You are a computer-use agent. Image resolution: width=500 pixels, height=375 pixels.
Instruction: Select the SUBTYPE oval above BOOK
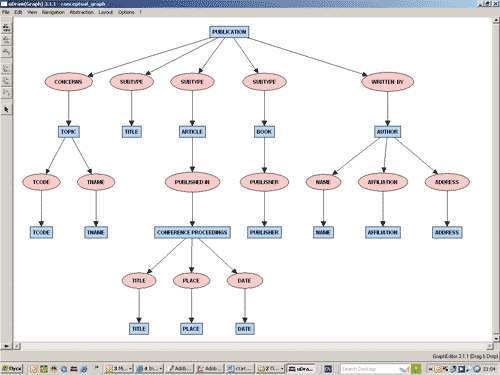[x=264, y=82]
